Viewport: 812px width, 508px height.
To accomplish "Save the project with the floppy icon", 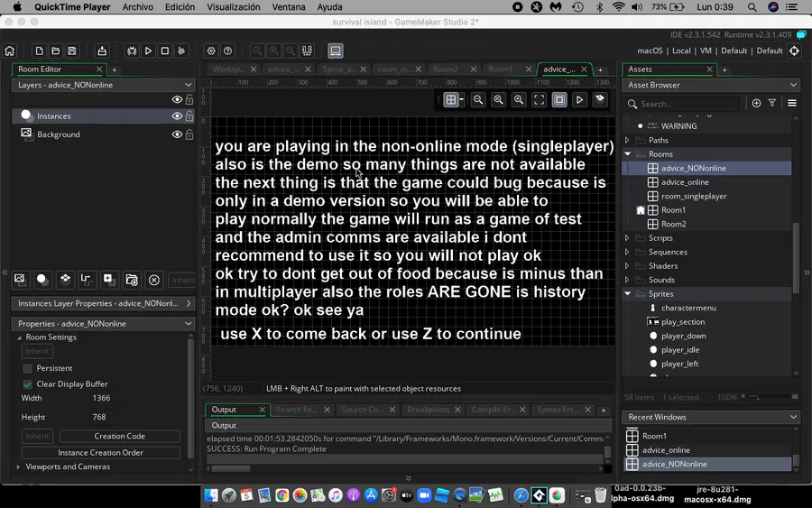I will 72,51.
